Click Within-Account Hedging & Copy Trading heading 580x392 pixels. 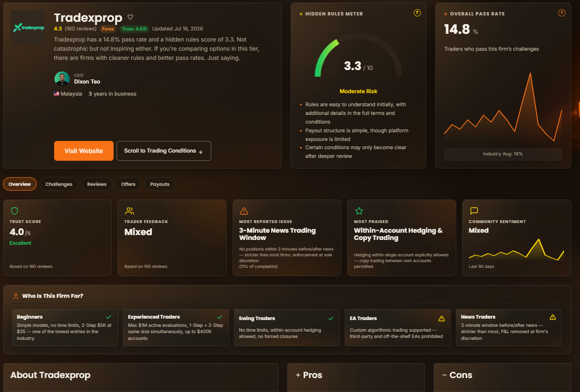pyautogui.click(x=398, y=234)
